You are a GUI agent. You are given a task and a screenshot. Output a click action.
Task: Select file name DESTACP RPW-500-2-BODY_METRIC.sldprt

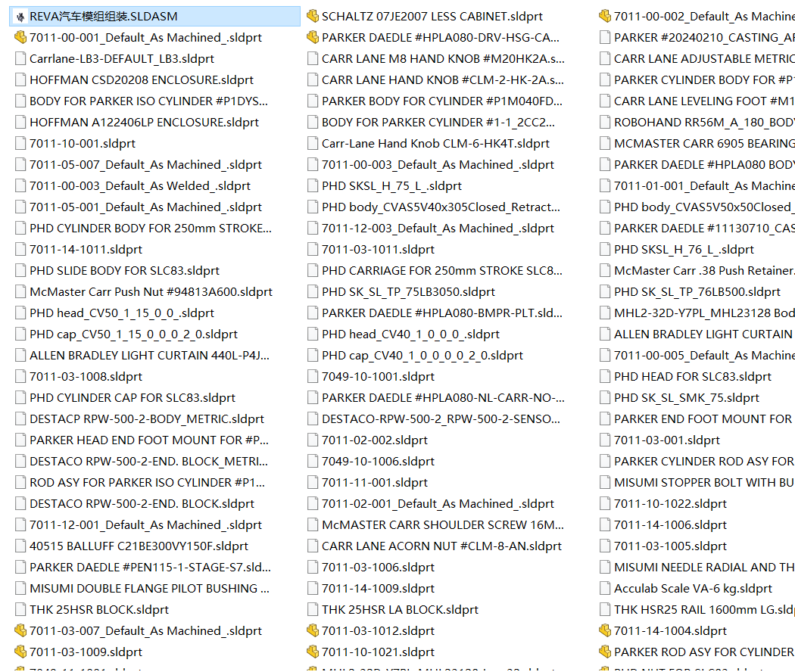point(147,419)
